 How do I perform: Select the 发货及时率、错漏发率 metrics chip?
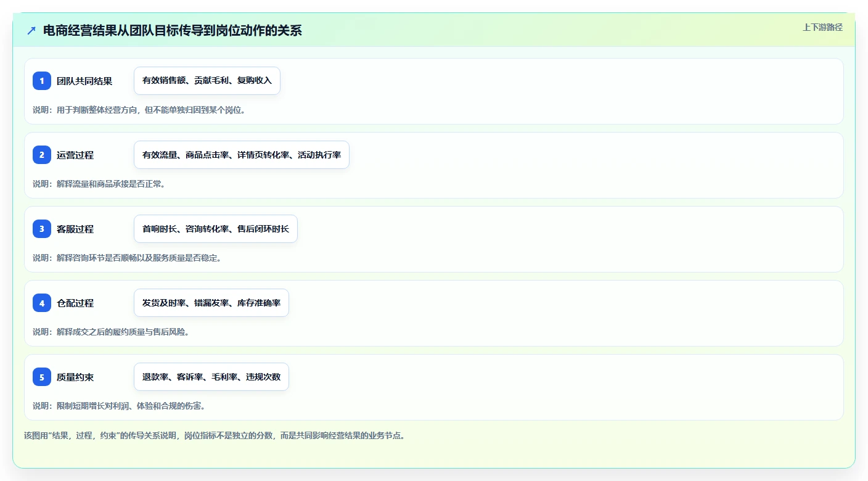tap(211, 303)
